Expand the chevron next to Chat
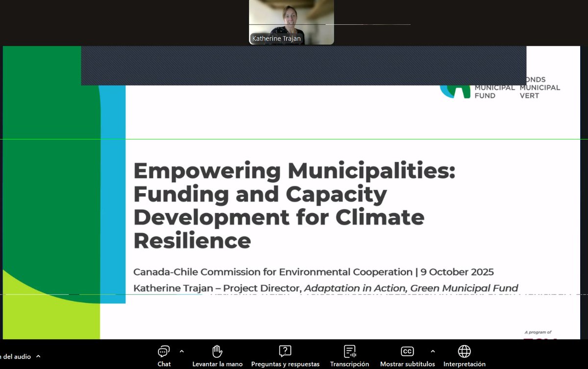This screenshot has width=588, height=369. pyautogui.click(x=182, y=351)
